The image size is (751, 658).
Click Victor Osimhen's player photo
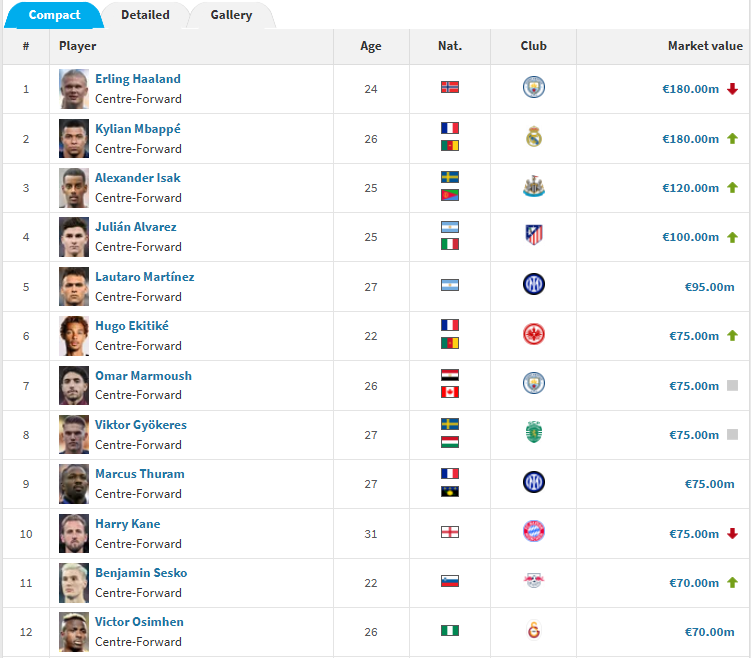74,632
